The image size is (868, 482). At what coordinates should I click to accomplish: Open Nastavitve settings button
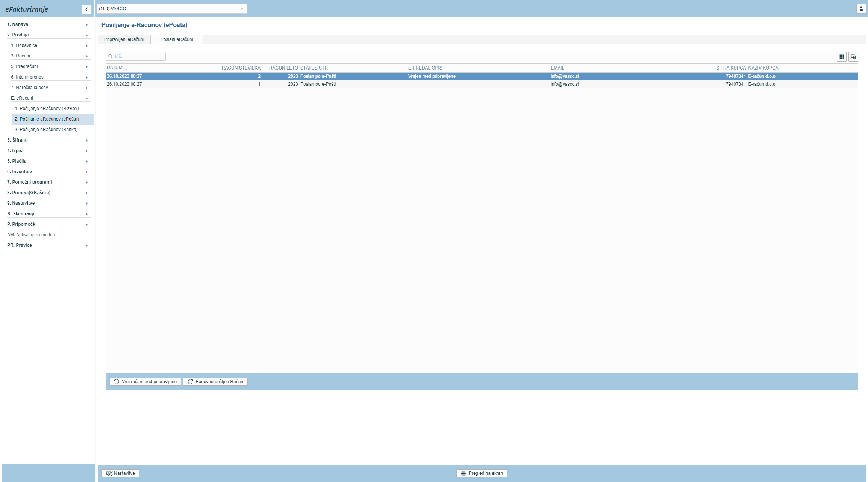point(120,473)
